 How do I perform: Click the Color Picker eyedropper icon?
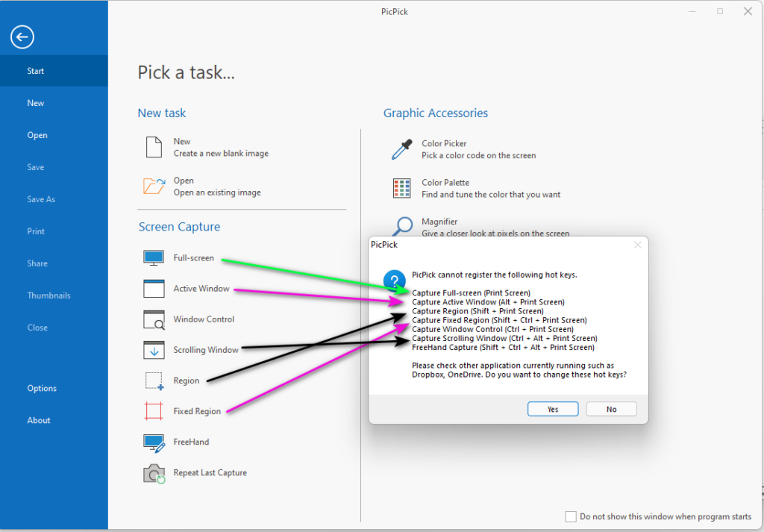(x=402, y=149)
